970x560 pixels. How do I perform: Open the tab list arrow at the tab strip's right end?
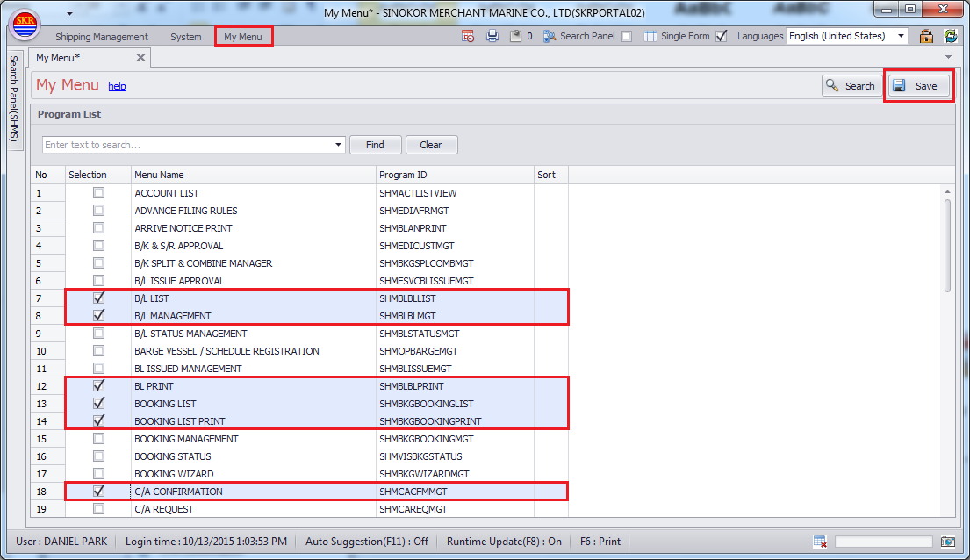click(x=948, y=58)
